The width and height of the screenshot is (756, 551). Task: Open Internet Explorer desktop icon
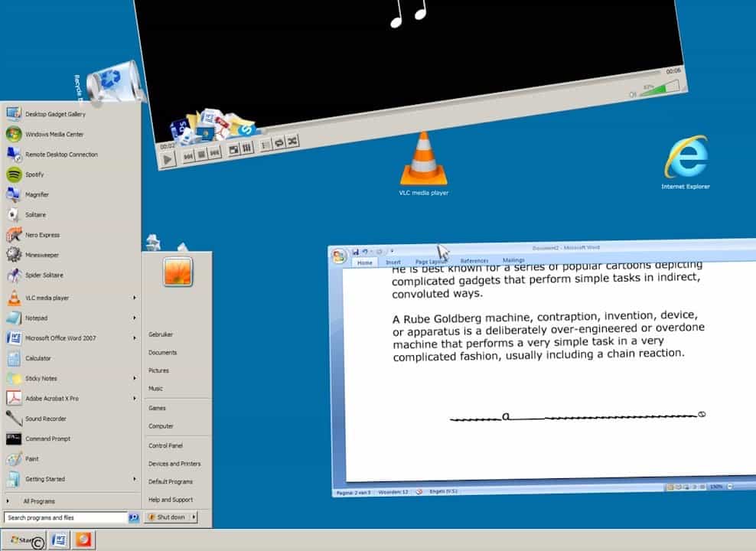coord(686,161)
